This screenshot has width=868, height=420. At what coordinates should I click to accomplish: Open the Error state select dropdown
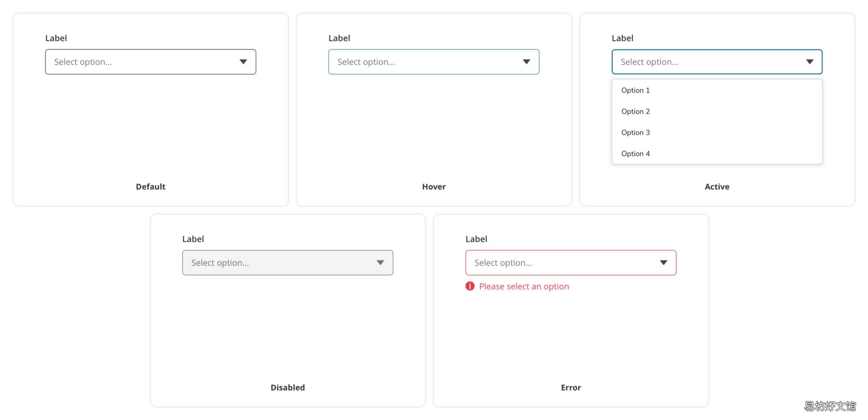571,262
